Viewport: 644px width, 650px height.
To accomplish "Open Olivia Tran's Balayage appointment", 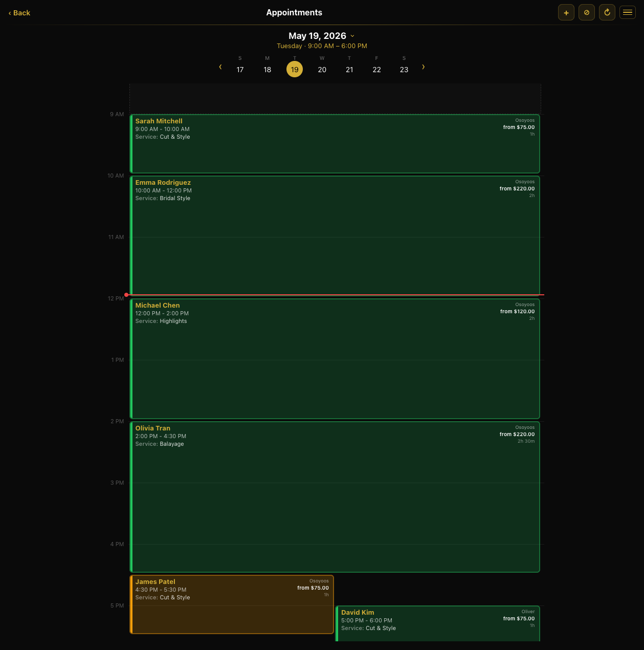I will (x=335, y=497).
